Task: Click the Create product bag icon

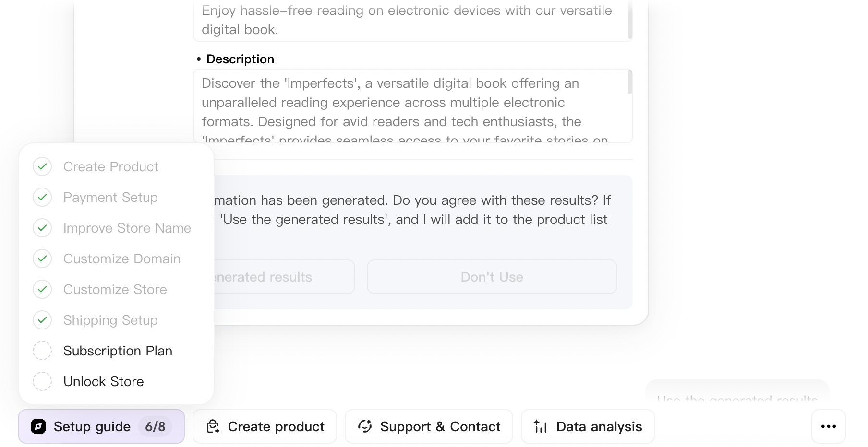Action: pos(213,426)
